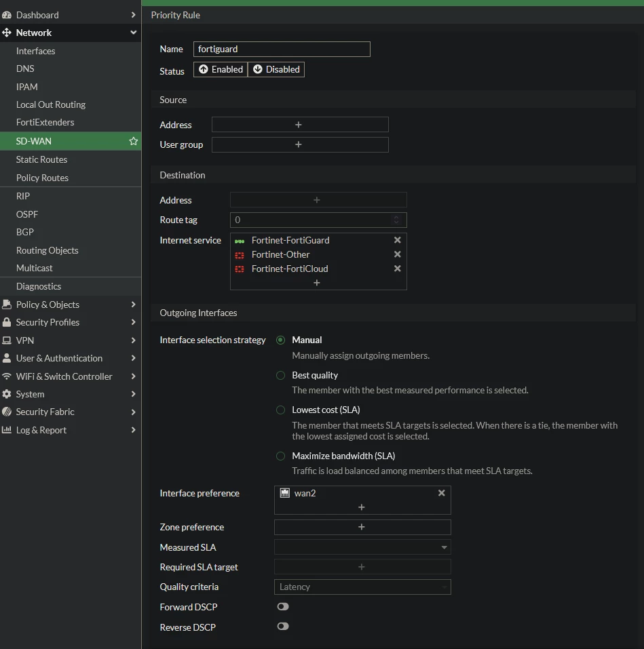The image size is (644, 649).
Task: Set rule status to Disabled
Action: [x=276, y=70]
